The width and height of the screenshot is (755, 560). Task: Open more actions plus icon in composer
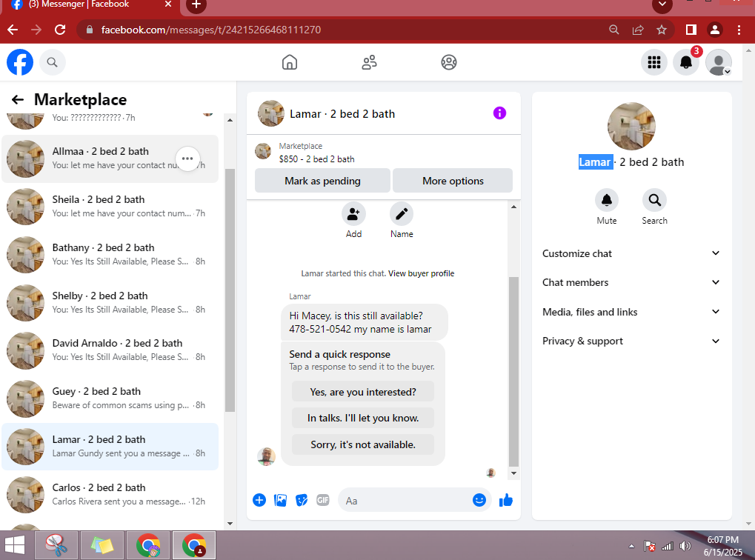tap(259, 500)
